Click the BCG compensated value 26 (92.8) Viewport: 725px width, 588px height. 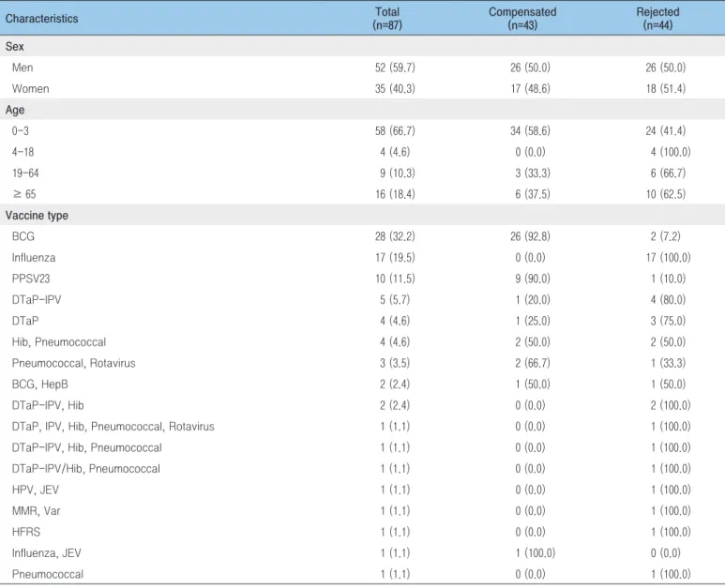tap(530, 236)
